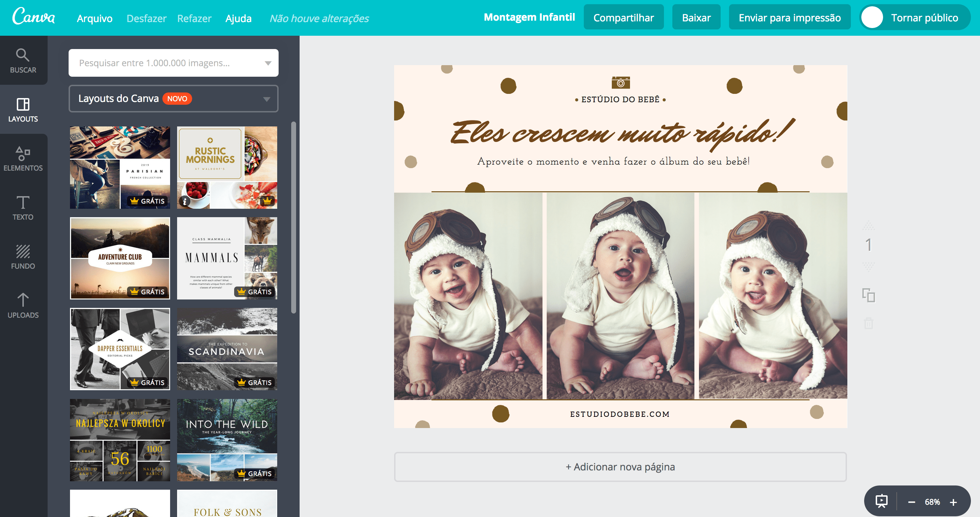Select the 'ESTÚDIO DO BEBÊ' text
The image size is (980, 517).
621,99
